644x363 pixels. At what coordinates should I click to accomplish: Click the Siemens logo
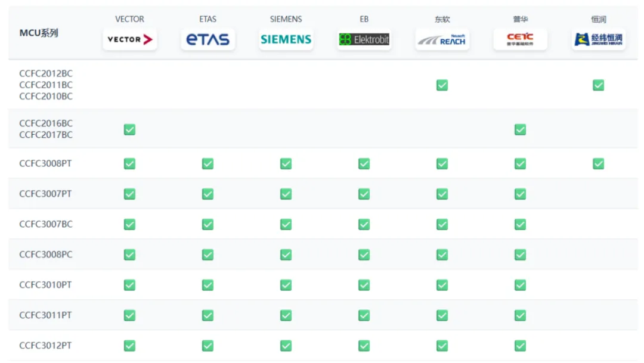pos(286,39)
